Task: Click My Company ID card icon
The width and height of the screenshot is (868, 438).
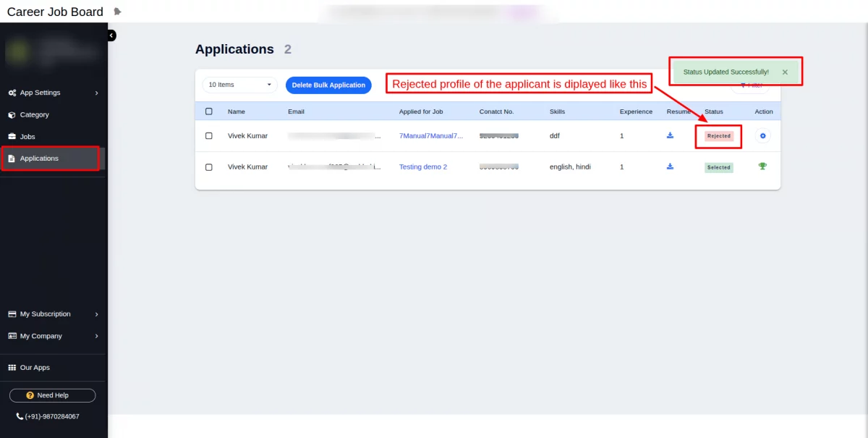Action: [12, 336]
